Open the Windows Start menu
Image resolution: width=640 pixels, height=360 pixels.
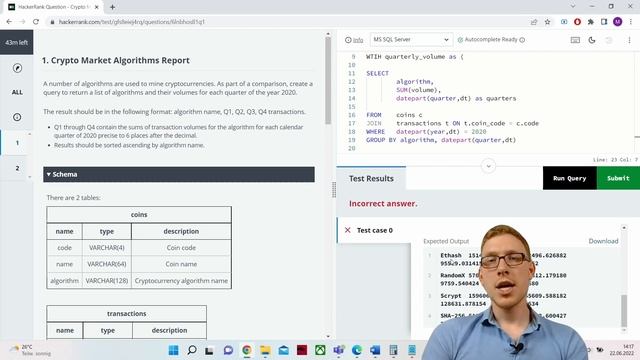click(173, 350)
